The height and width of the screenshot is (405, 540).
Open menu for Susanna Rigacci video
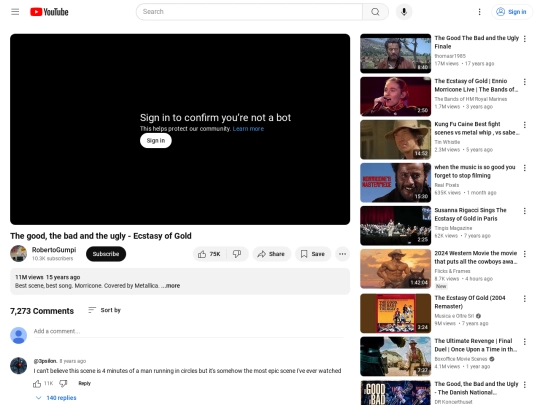[525, 211]
